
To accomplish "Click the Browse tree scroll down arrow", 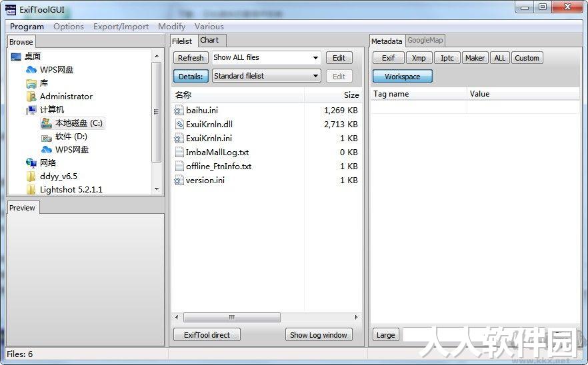I will 157,189.
